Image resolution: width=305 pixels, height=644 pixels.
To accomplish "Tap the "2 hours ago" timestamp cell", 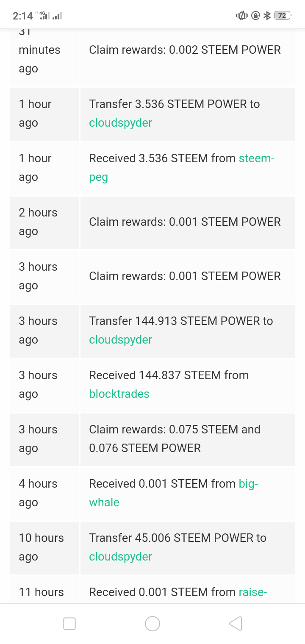I will (38, 222).
